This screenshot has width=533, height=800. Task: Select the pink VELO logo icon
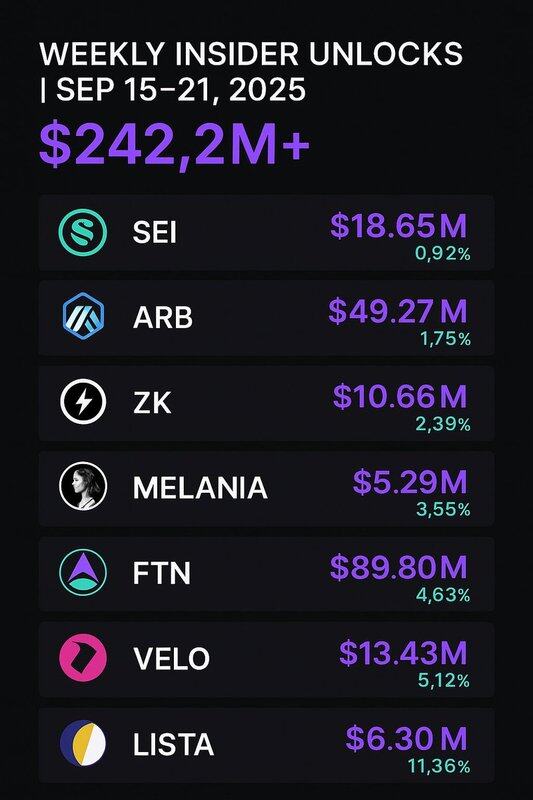(83, 658)
